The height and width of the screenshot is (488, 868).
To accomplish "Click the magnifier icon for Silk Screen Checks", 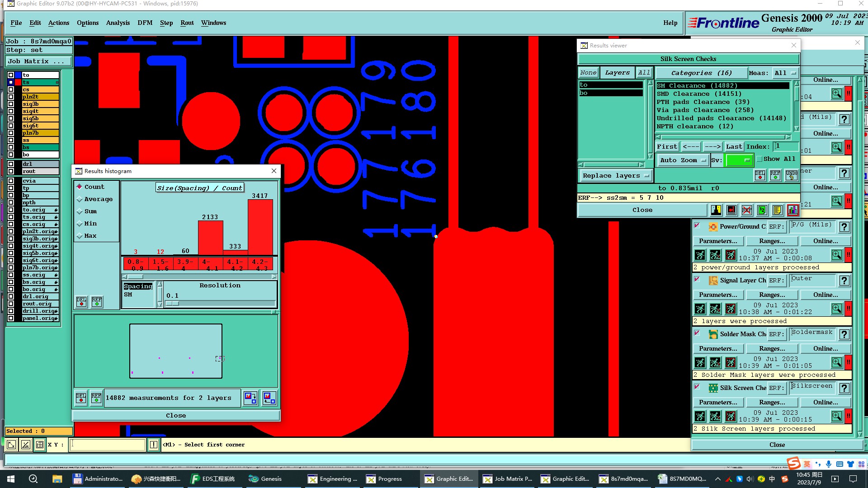I will click(x=836, y=416).
